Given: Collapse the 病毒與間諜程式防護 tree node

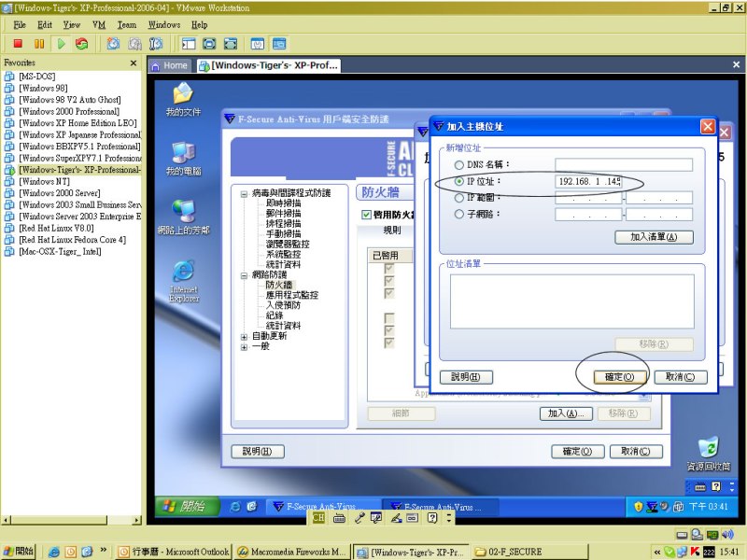Looking at the screenshot, I should pyautogui.click(x=245, y=193).
